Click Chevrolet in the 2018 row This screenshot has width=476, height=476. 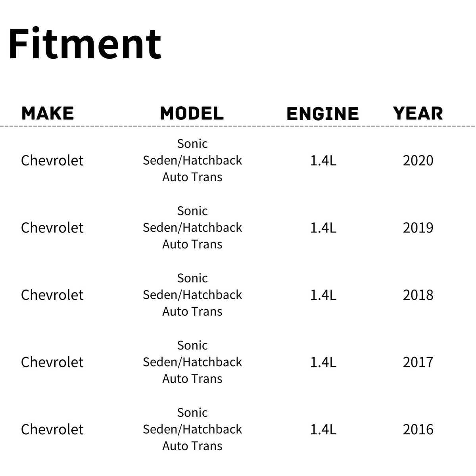pos(52,295)
